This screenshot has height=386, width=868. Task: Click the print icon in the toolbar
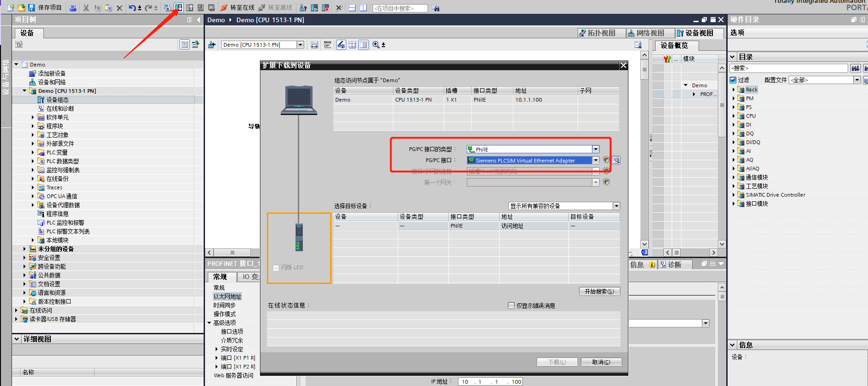pyautogui.click(x=73, y=8)
